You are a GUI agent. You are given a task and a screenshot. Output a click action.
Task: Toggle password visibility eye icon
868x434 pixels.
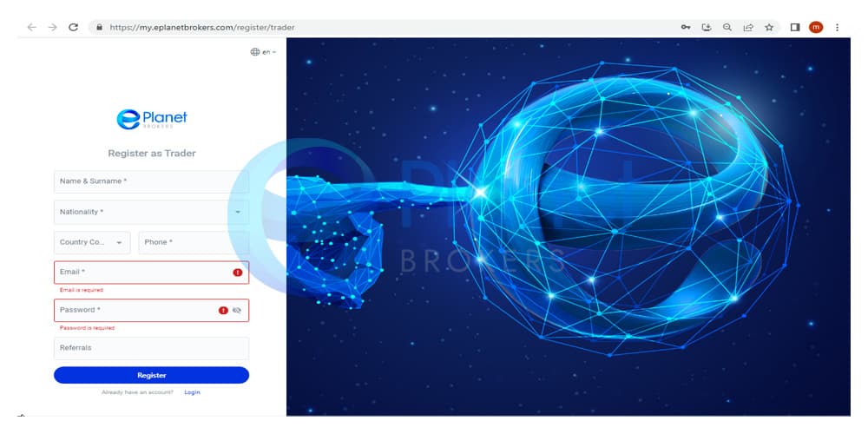pyautogui.click(x=237, y=311)
